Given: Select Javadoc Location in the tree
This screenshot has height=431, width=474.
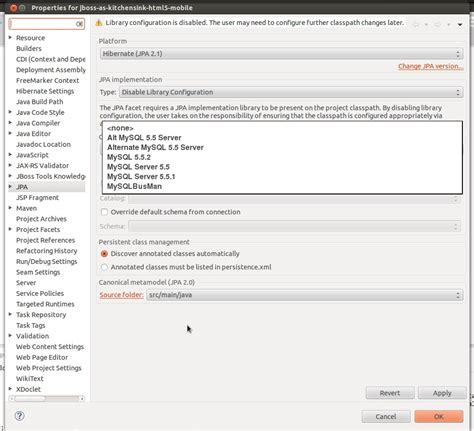Looking at the screenshot, I should [x=43, y=144].
